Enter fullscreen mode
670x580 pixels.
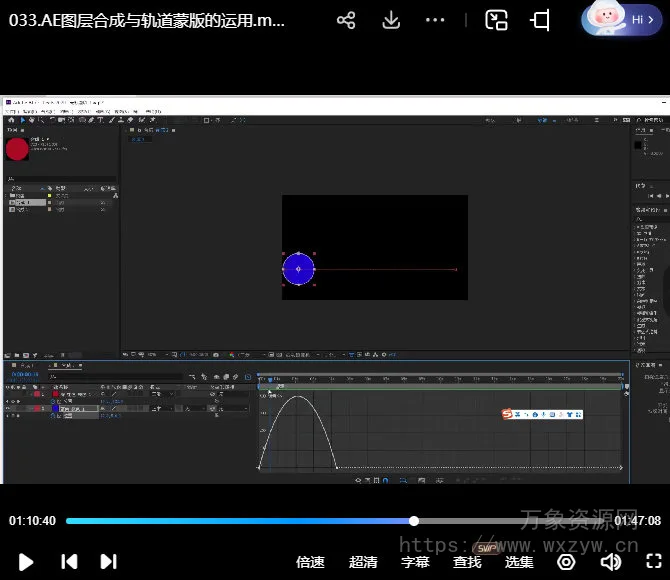point(654,562)
